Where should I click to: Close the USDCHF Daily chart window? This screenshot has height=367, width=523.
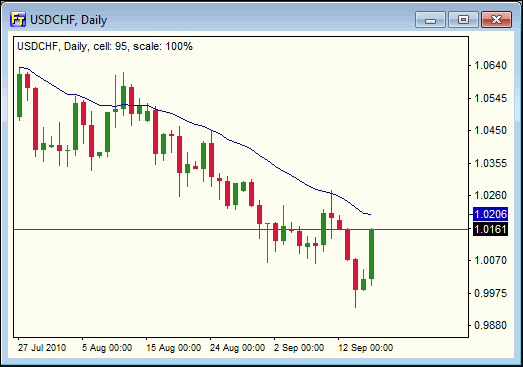click(496, 20)
